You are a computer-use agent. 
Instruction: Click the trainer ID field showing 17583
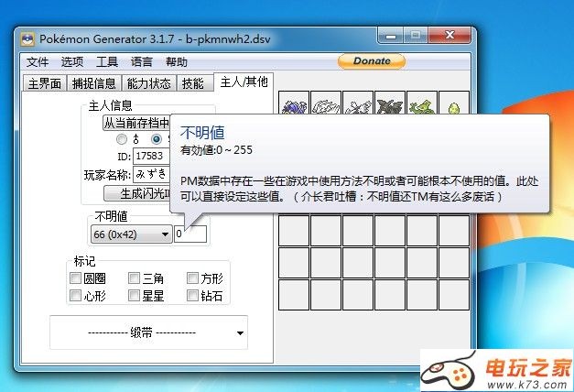click(151, 156)
